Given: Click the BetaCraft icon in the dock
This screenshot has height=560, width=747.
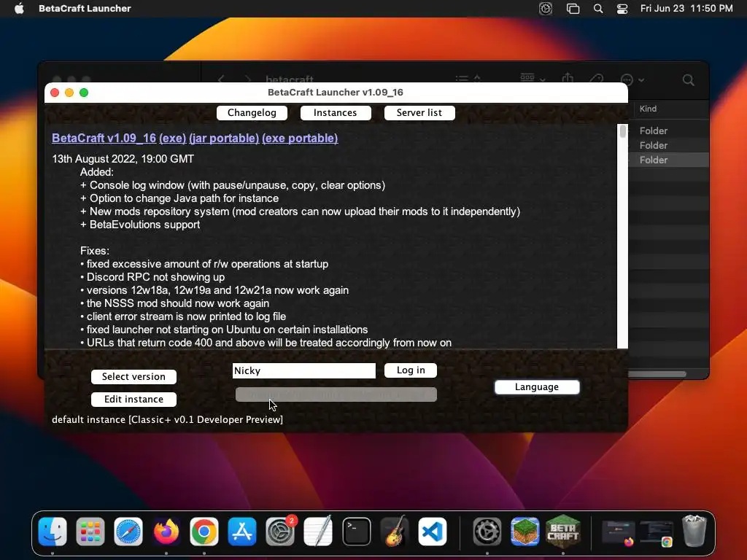Looking at the screenshot, I should [x=563, y=531].
